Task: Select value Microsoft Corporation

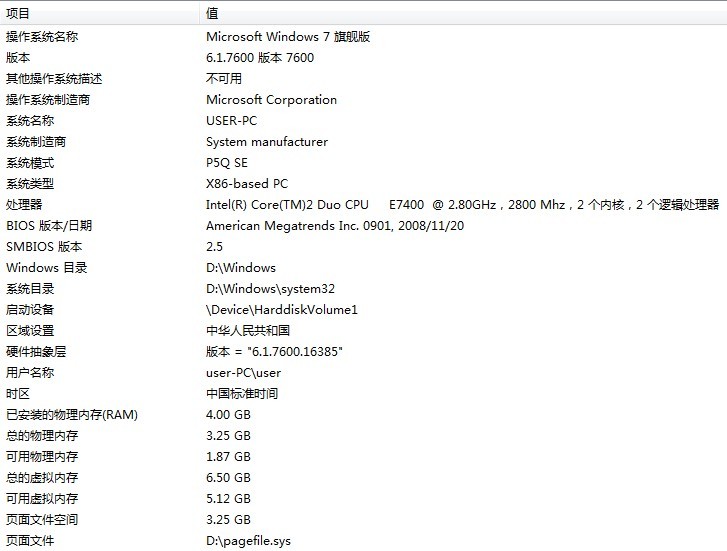Action: point(271,100)
